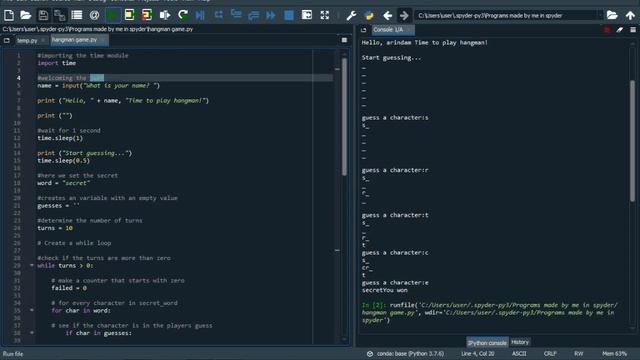Browse editor tabs icon beside temp.py

tap(7, 40)
